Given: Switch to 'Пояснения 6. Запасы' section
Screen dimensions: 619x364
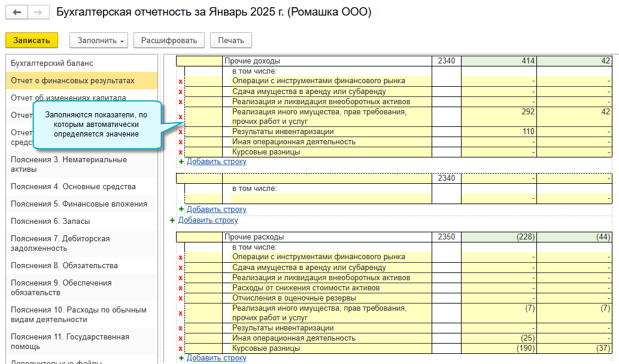Looking at the screenshot, I should [50, 222].
